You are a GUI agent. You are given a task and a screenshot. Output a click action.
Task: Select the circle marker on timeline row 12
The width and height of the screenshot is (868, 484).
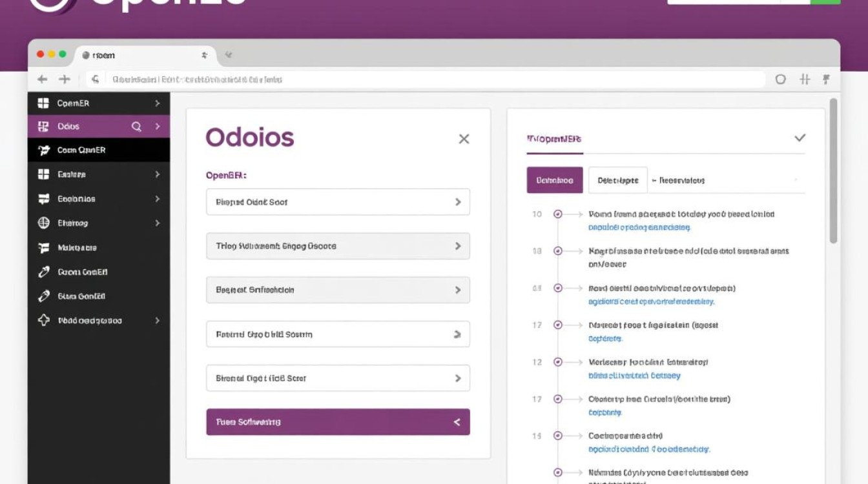tap(558, 362)
